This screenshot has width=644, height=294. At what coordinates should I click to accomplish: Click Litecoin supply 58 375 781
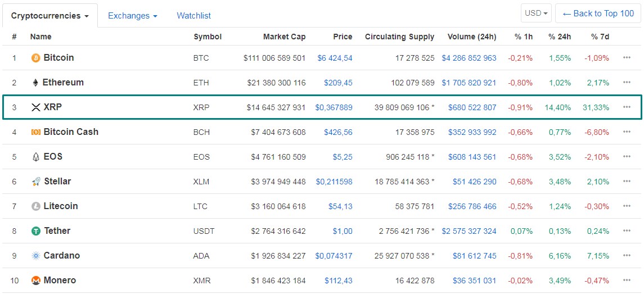[415, 206]
